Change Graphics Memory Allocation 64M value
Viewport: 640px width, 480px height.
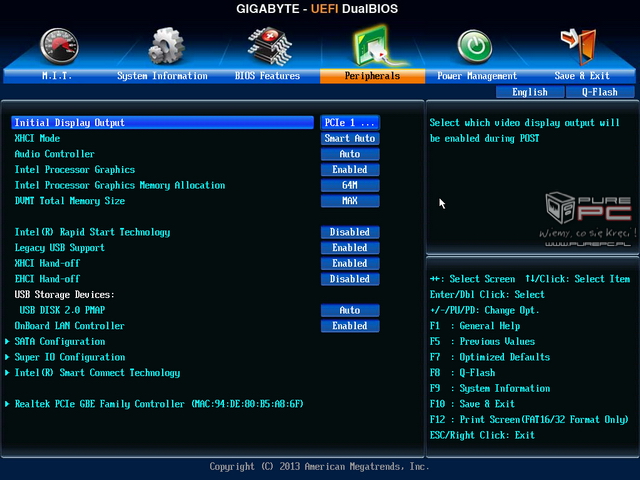click(350, 185)
